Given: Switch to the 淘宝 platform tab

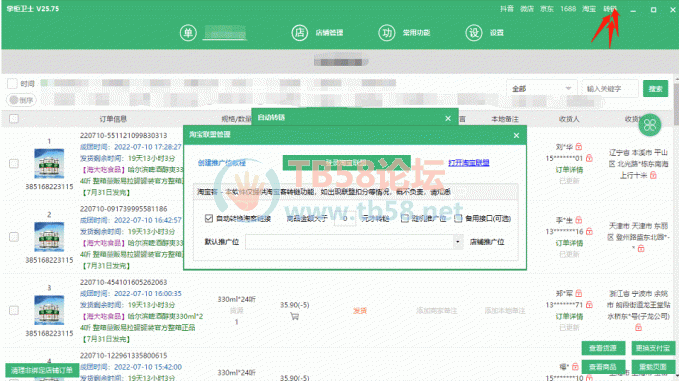Looking at the screenshot, I should [589, 9].
